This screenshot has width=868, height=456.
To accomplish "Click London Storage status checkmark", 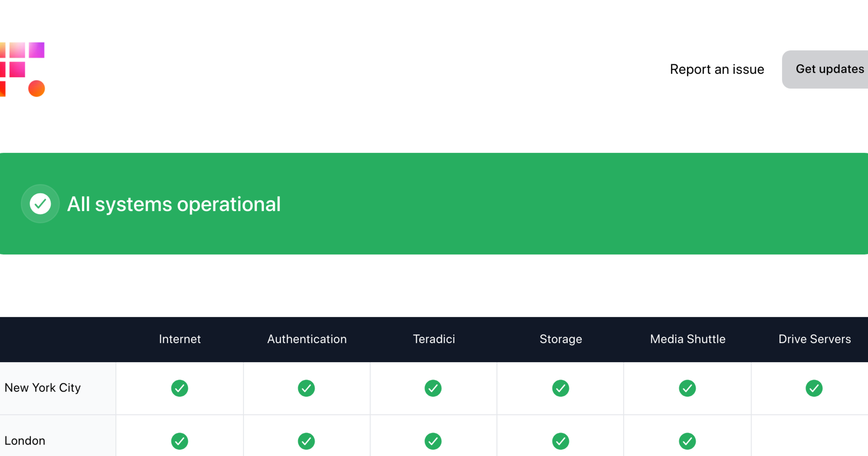I will [561, 441].
